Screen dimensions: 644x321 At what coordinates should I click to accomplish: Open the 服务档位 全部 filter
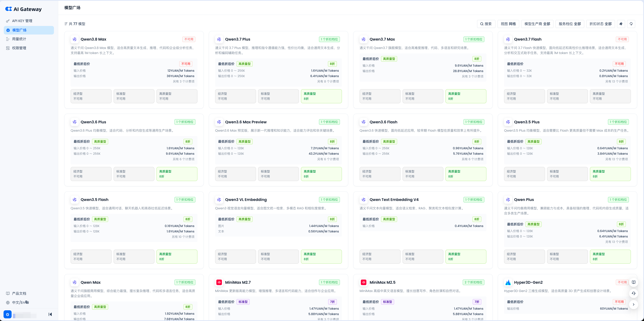click(569, 24)
